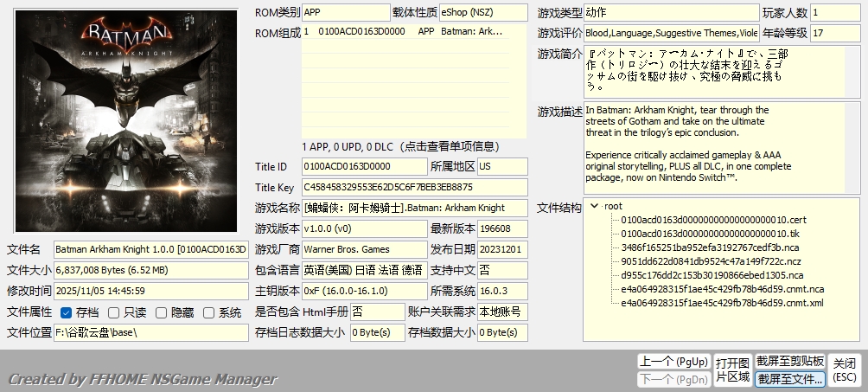Click the 主钥版本 field showing 0xF

(x=364, y=291)
